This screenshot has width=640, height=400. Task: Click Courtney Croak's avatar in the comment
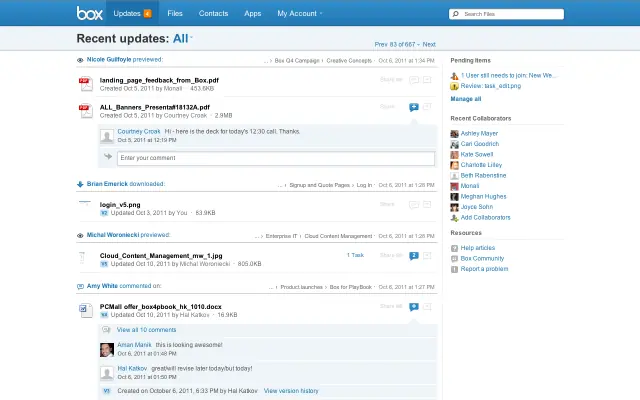(x=107, y=136)
